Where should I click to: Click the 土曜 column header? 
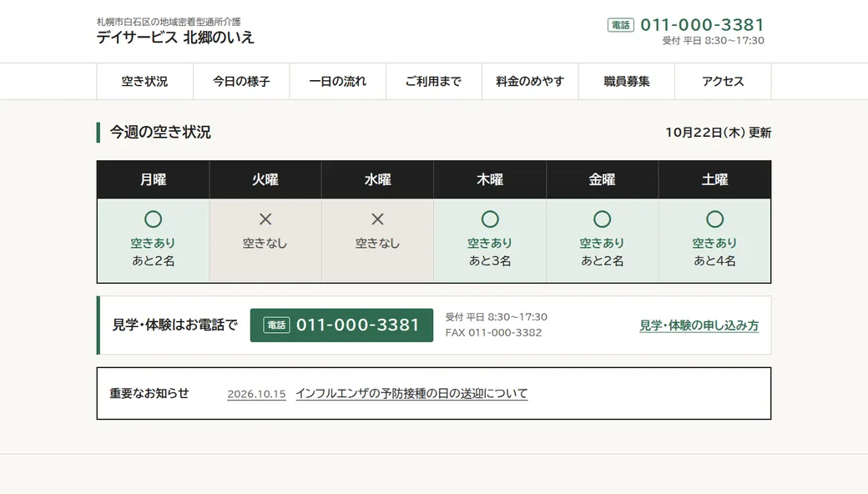point(714,179)
